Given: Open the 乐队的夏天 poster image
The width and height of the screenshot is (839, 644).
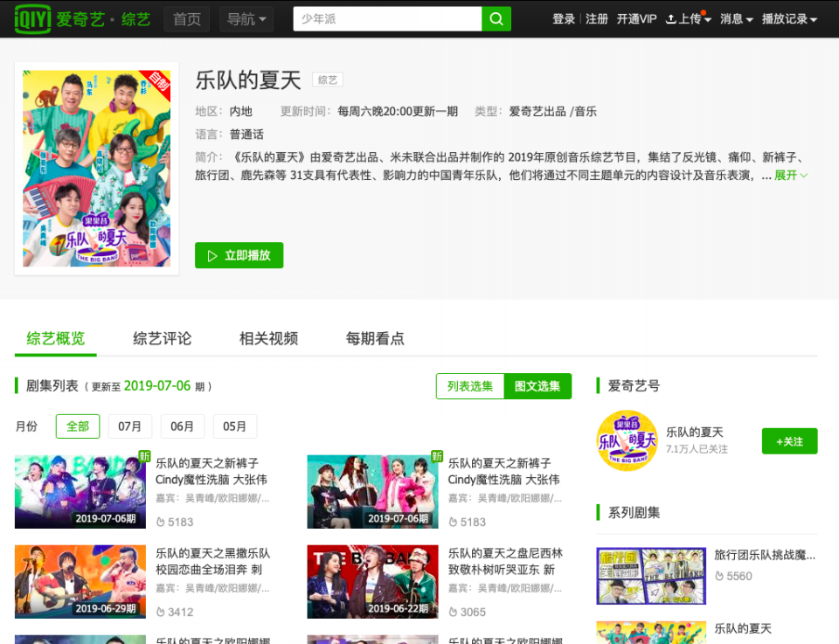Looking at the screenshot, I should 96,169.
